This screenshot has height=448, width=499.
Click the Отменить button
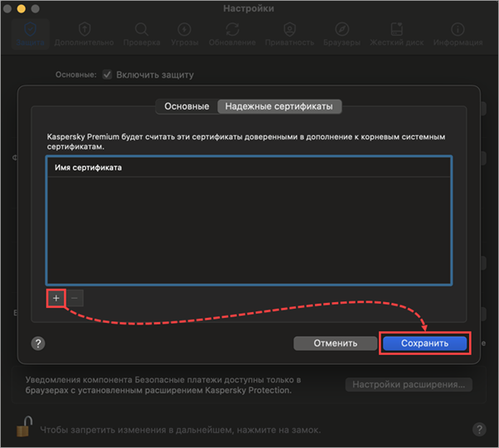336,343
